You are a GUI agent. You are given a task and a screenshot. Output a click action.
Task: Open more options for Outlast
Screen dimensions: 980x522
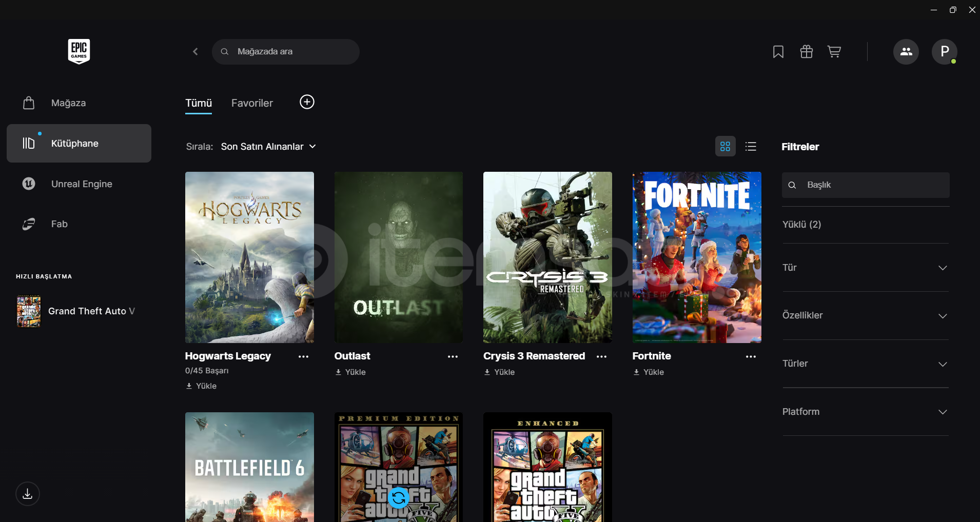[453, 357]
